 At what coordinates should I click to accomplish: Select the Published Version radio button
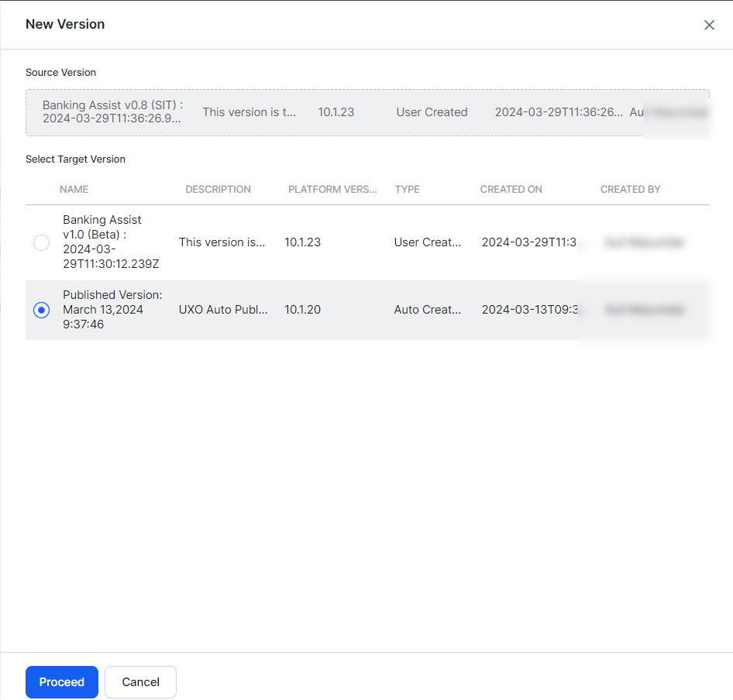pos(41,310)
